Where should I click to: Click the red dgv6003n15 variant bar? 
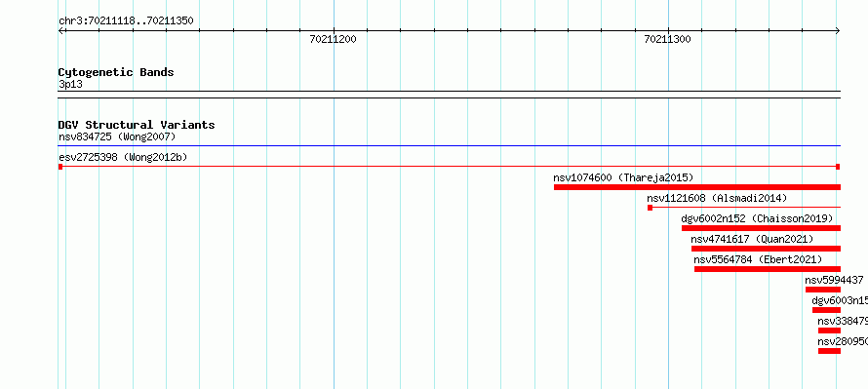826,310
